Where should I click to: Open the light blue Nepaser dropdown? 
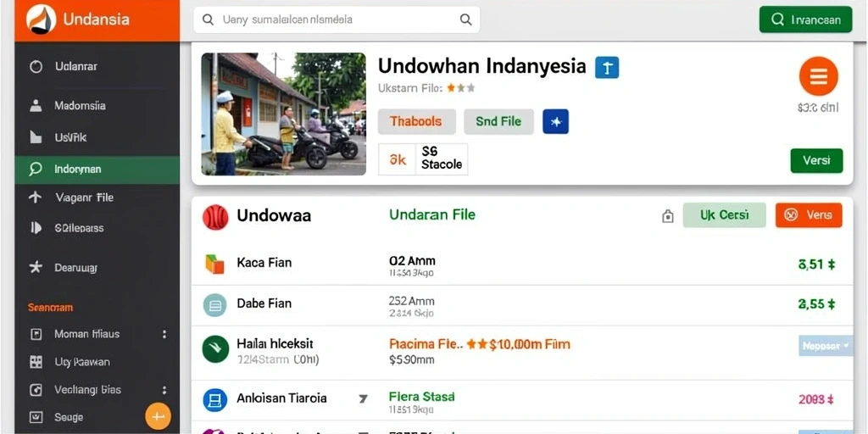pos(826,346)
